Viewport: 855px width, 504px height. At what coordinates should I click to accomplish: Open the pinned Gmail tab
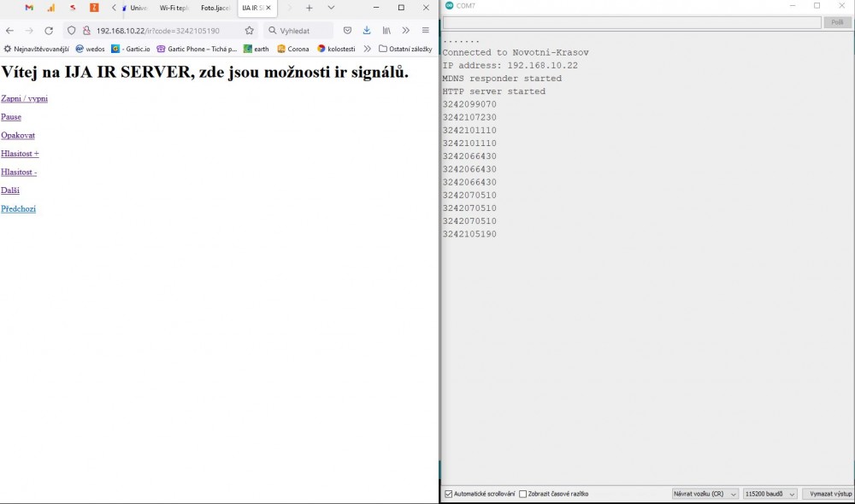29,8
